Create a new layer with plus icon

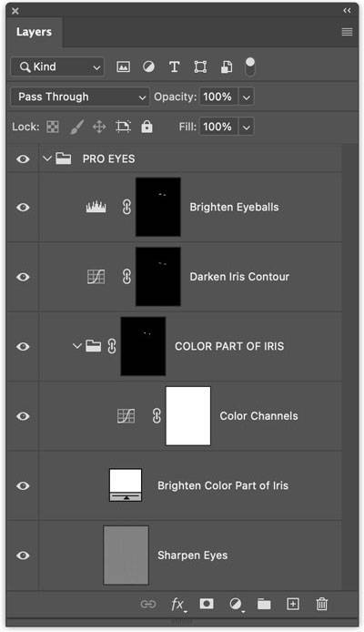point(293,604)
